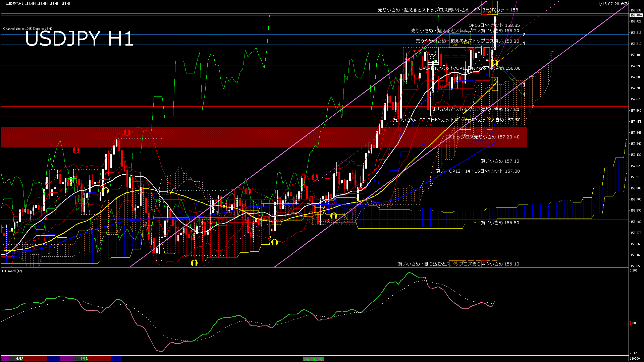Click the lowest yellow up-arrow above 156.10 line
644x362 pixels.
point(194,263)
